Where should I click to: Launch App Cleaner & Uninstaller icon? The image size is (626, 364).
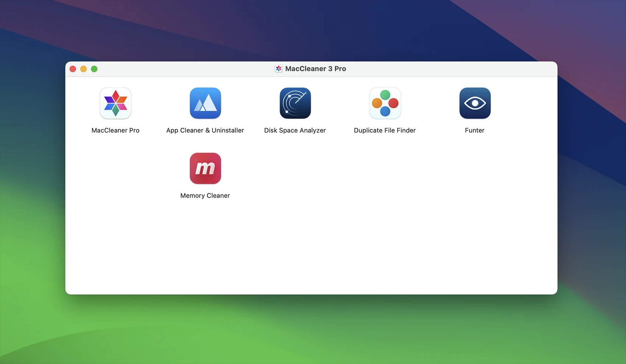click(x=205, y=103)
